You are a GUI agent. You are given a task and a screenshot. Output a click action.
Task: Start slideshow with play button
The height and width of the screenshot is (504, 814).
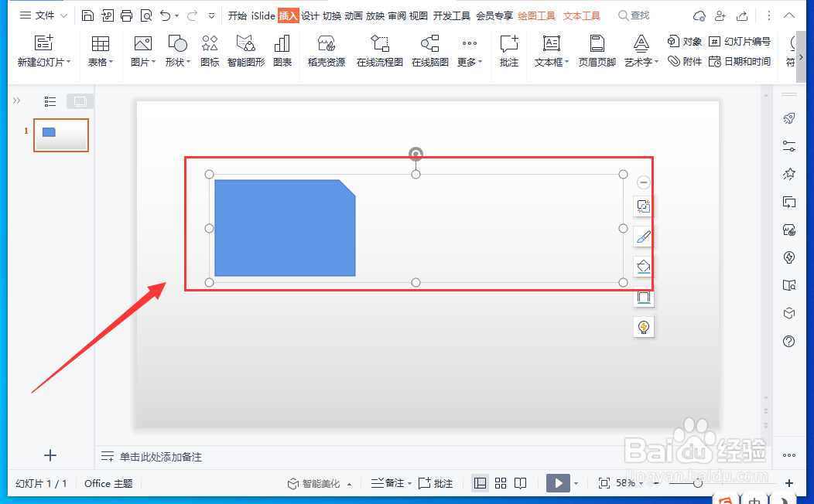point(558,483)
